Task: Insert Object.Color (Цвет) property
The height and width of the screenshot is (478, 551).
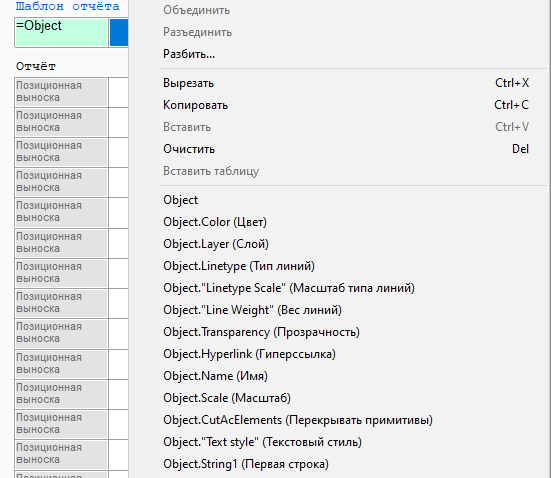Action: pos(353,222)
